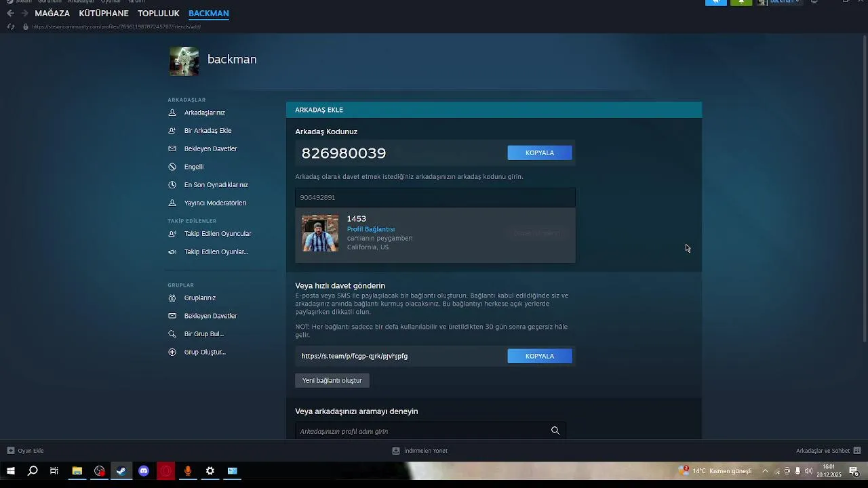This screenshot has height=488, width=868.
Task: Click the plus icon for Grup Oluştur
Action: coord(172,352)
